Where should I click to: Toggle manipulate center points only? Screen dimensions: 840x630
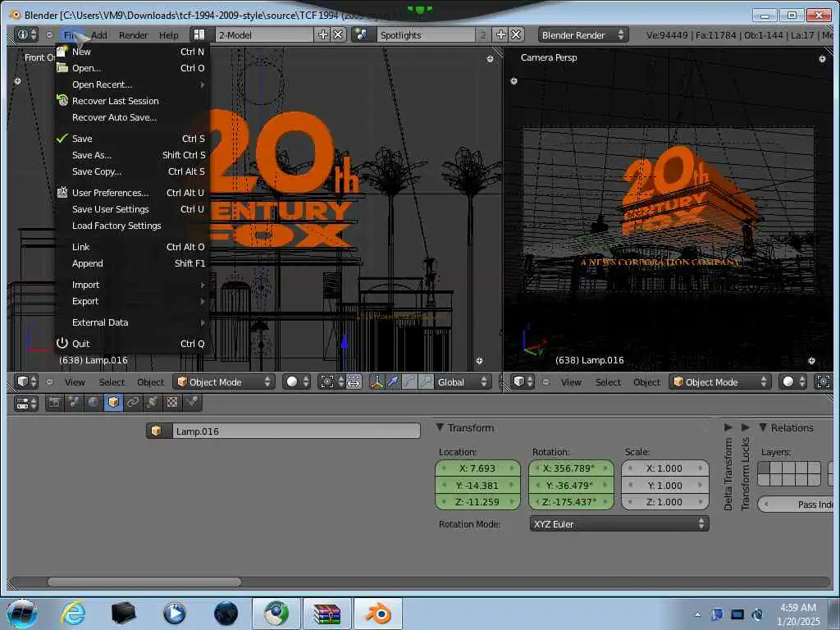[354, 382]
